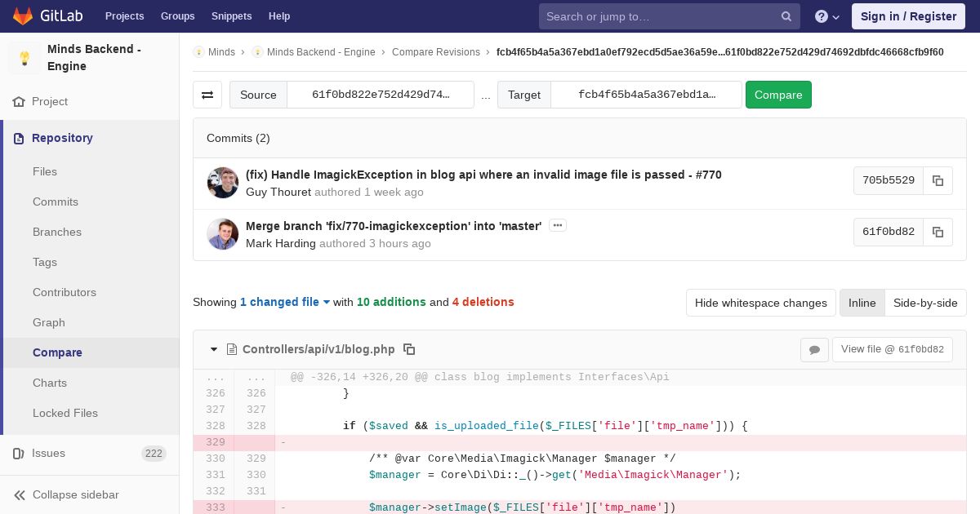The height and width of the screenshot is (514, 980).
Task: Click the Minds Backend Engine project avatar
Action: (x=24, y=58)
